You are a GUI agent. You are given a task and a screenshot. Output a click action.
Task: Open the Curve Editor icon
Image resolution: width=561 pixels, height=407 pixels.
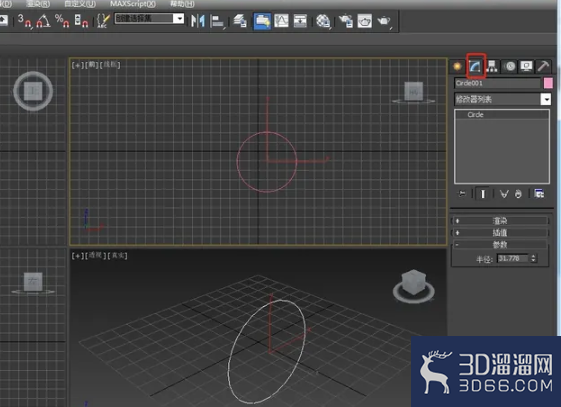tap(281, 21)
